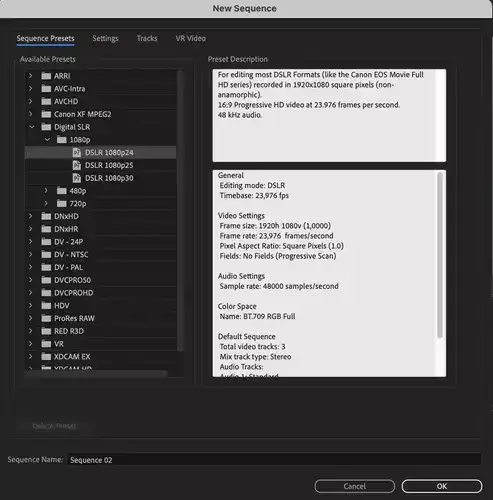
Task: Expand the 720p subfolder
Action: (x=46, y=203)
